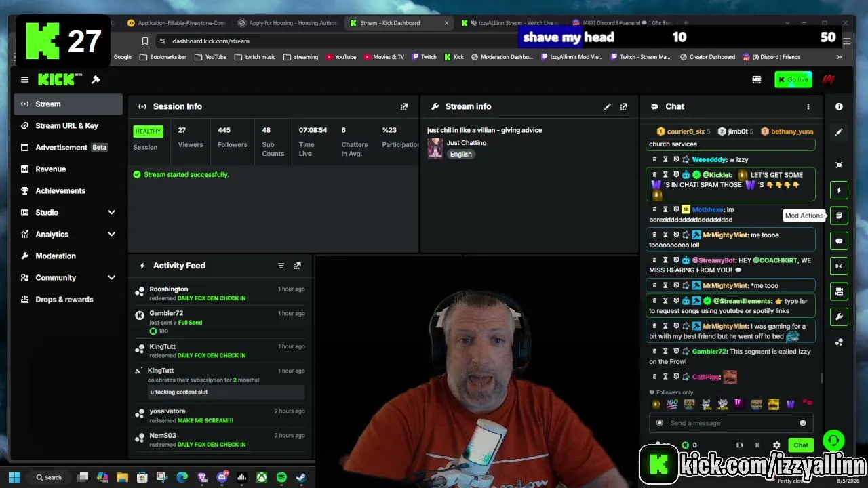Click the pencil edit icon in right toolbar

click(839, 132)
